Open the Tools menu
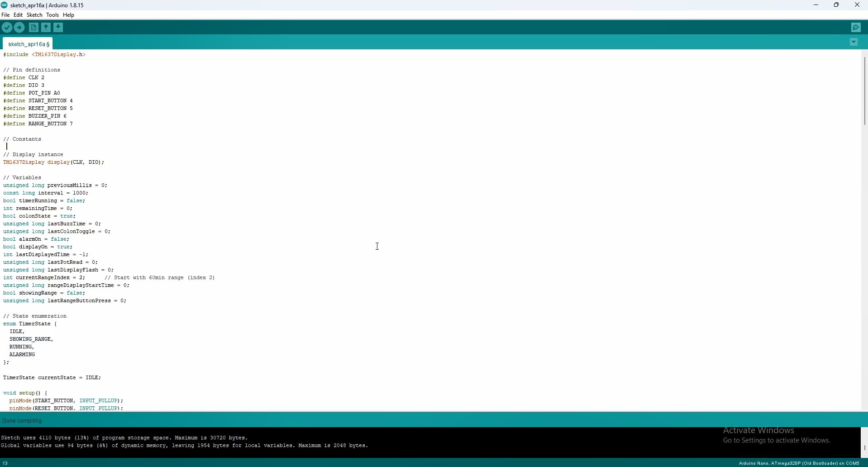The height and width of the screenshot is (467, 868). point(53,15)
